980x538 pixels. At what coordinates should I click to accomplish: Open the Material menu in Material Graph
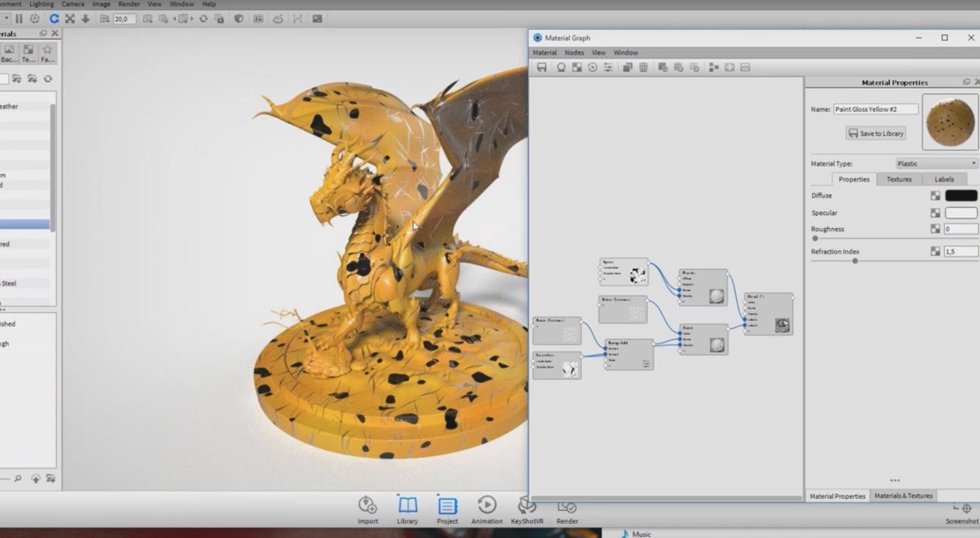pyautogui.click(x=545, y=53)
